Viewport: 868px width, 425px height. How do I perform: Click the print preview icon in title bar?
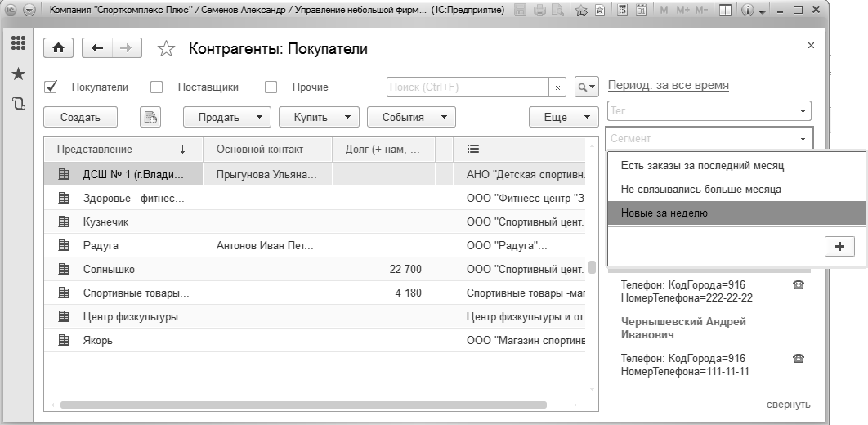click(x=558, y=10)
